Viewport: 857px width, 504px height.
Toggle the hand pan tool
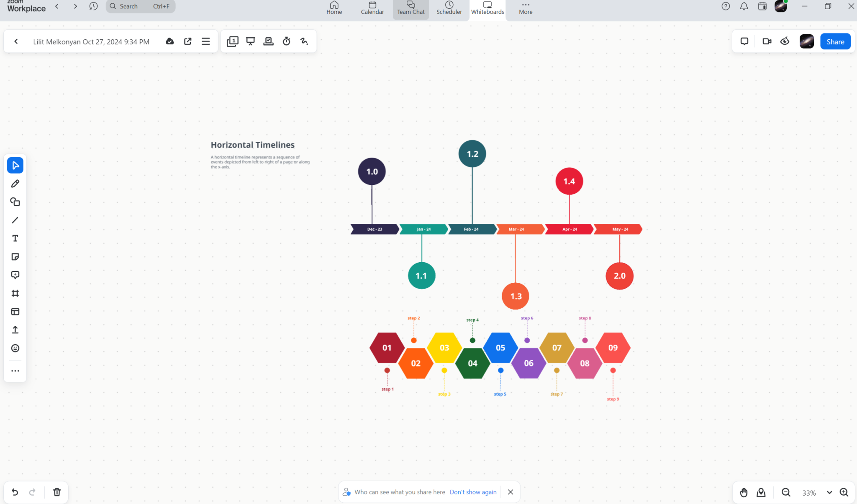click(x=744, y=493)
